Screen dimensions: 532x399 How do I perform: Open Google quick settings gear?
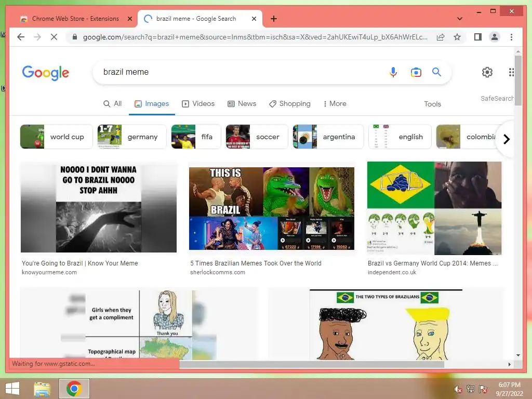tap(487, 72)
